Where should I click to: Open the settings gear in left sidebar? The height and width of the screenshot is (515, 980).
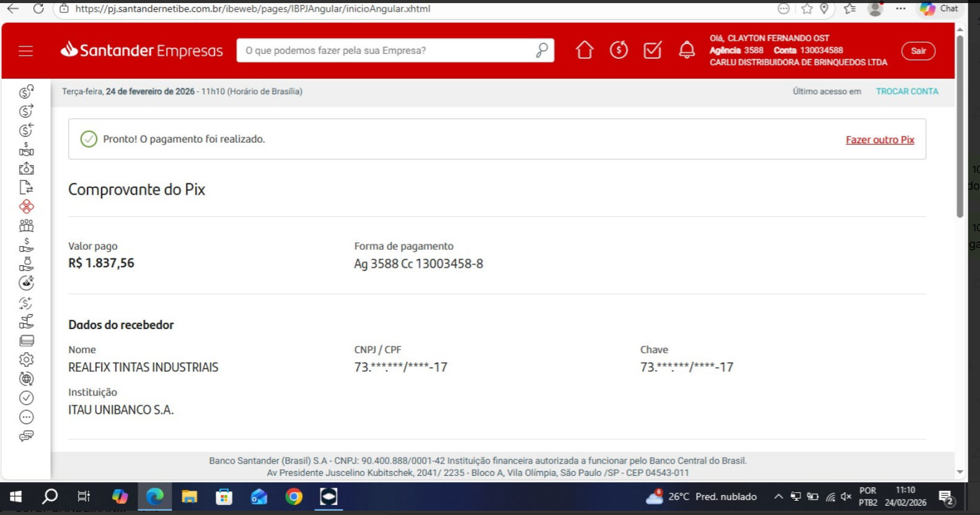click(x=26, y=359)
